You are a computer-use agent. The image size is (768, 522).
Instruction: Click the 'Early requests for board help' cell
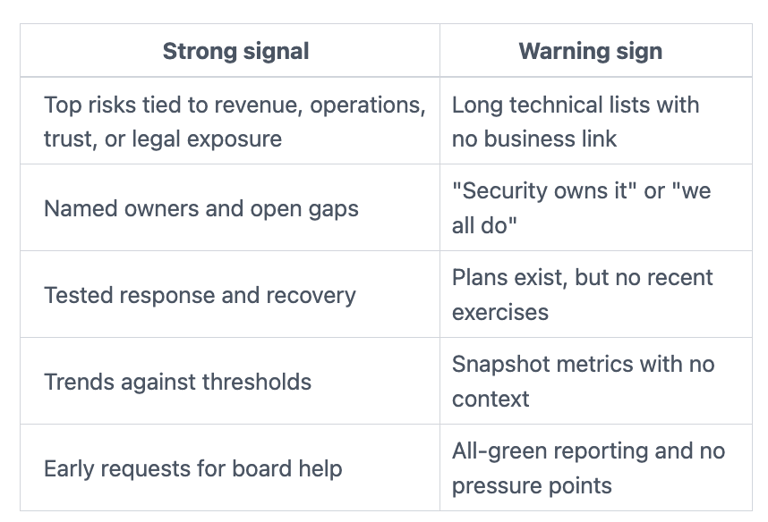pyautogui.click(x=193, y=468)
